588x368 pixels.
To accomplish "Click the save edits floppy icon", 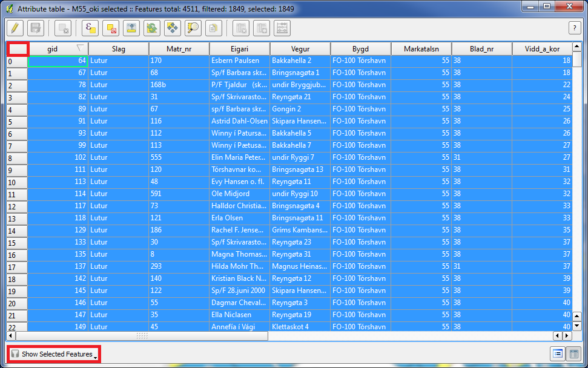I will (x=36, y=28).
